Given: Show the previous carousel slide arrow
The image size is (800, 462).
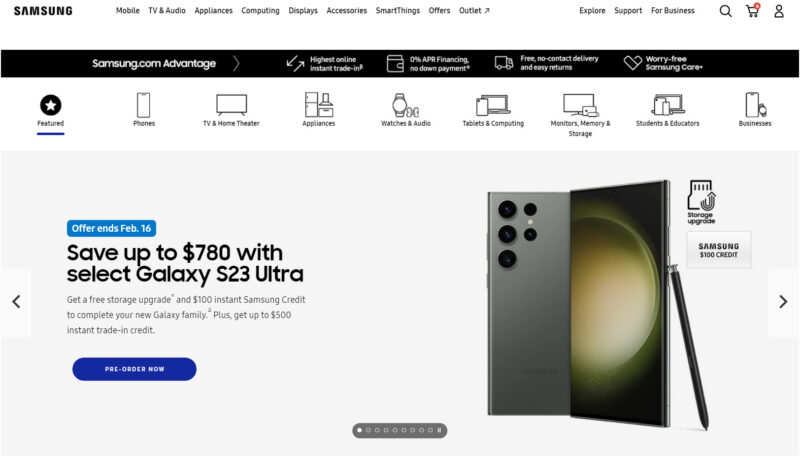Looking at the screenshot, I should click(x=16, y=302).
